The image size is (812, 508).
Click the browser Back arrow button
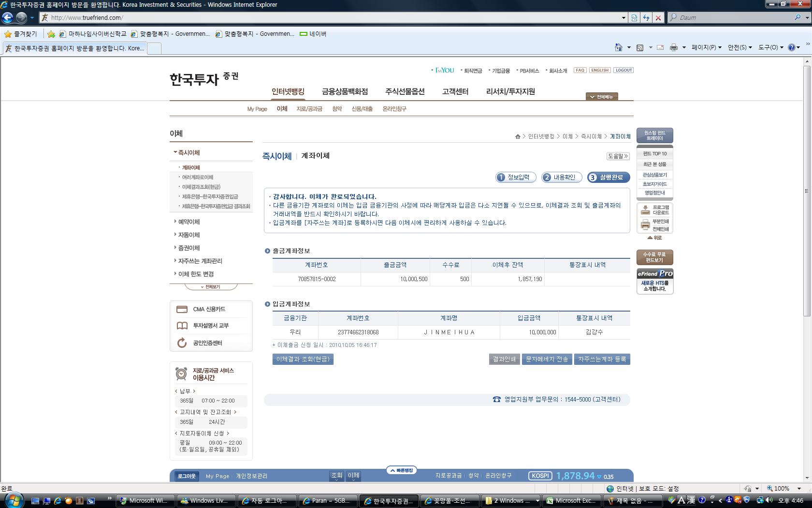(x=7, y=18)
